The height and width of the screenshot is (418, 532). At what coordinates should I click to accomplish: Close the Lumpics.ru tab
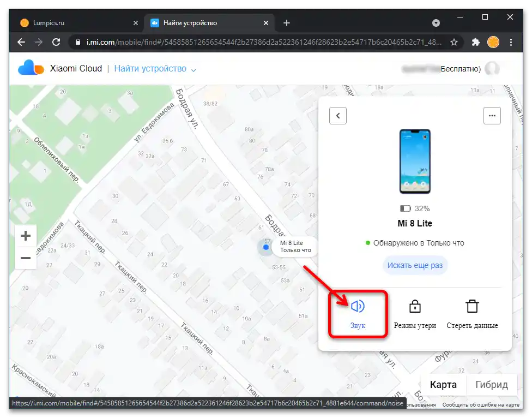[x=136, y=23]
